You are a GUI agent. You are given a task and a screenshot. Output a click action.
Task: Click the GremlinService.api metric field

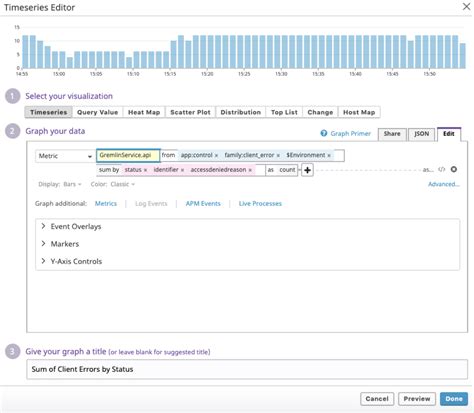click(x=128, y=156)
